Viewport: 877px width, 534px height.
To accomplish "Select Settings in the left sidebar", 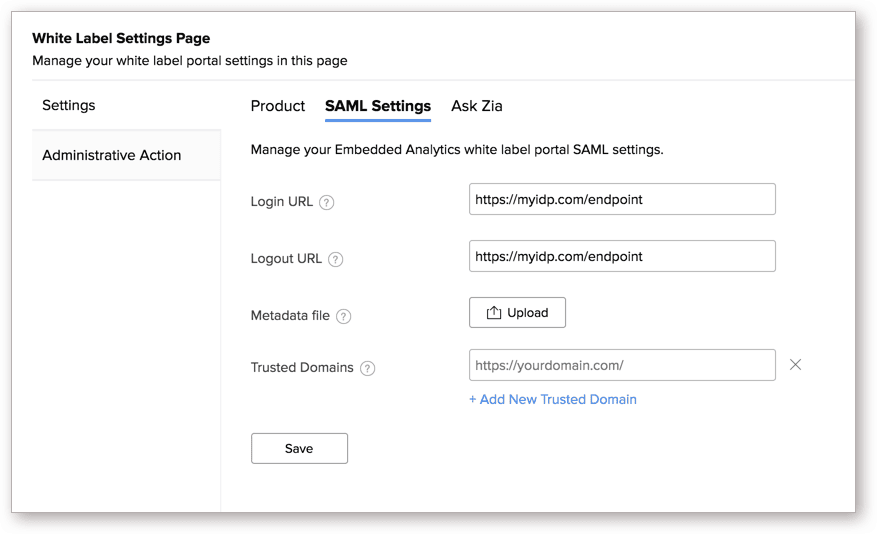I will (69, 105).
